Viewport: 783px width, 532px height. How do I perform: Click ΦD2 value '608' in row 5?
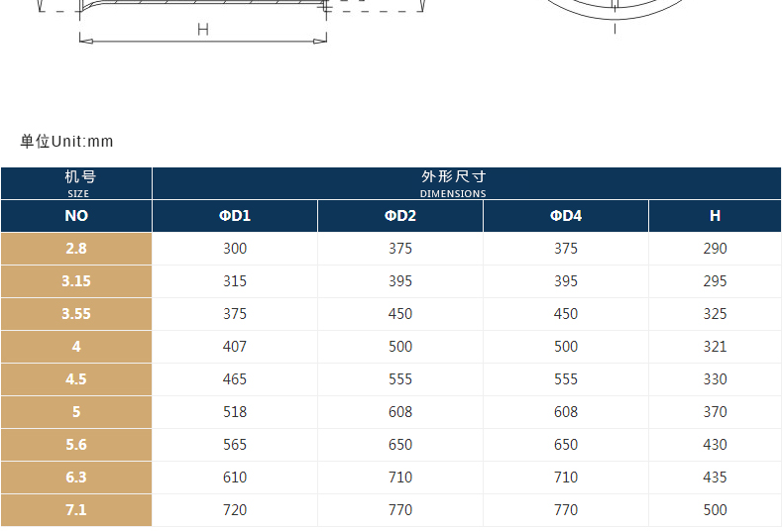click(x=400, y=412)
